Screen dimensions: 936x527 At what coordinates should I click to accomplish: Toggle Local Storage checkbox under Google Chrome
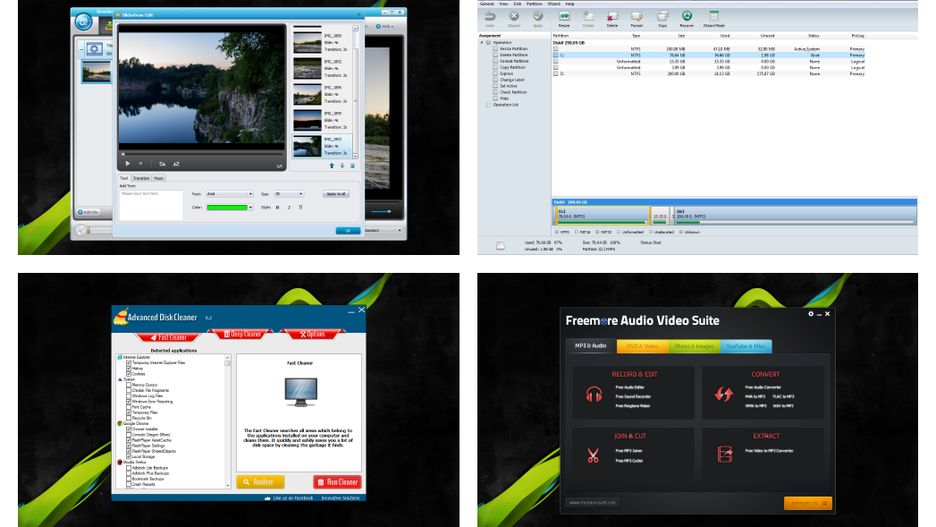[x=128, y=457]
